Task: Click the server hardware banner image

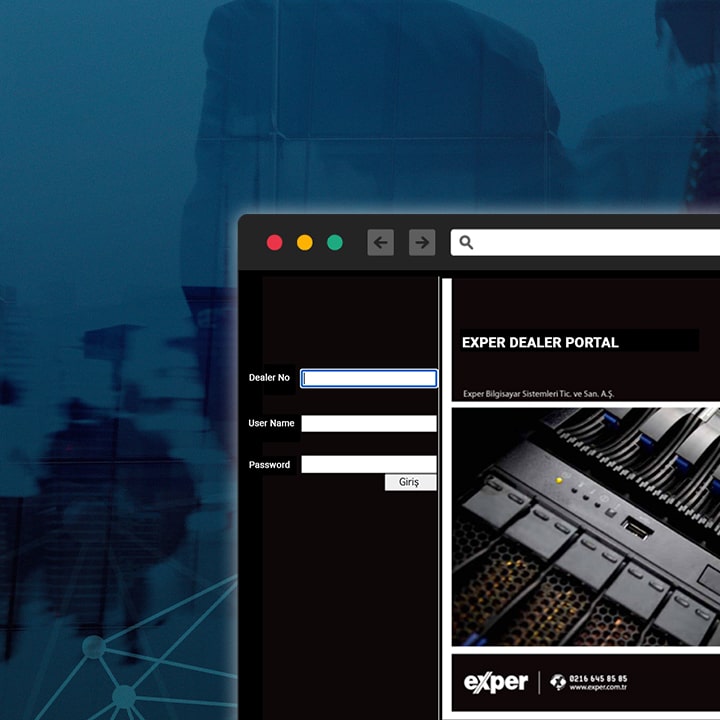Action: pyautogui.click(x=586, y=527)
